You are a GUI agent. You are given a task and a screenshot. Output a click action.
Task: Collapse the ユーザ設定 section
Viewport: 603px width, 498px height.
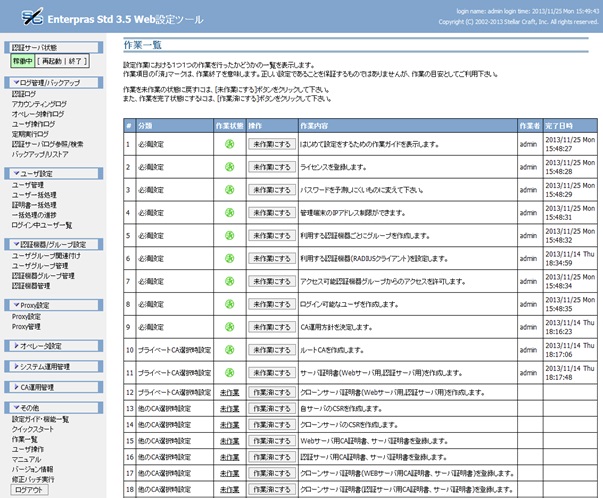tap(53, 173)
